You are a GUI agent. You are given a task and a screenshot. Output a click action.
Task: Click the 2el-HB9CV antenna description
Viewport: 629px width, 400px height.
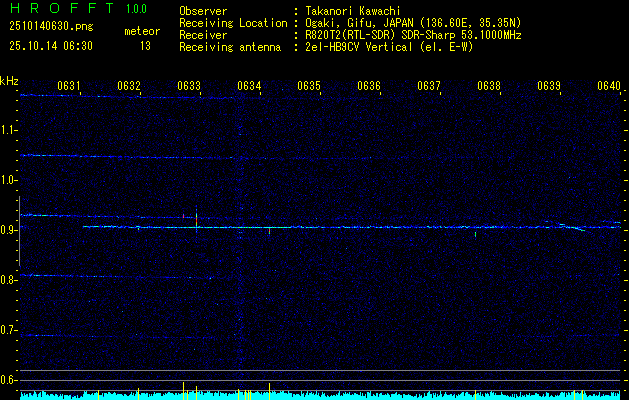pos(389,47)
